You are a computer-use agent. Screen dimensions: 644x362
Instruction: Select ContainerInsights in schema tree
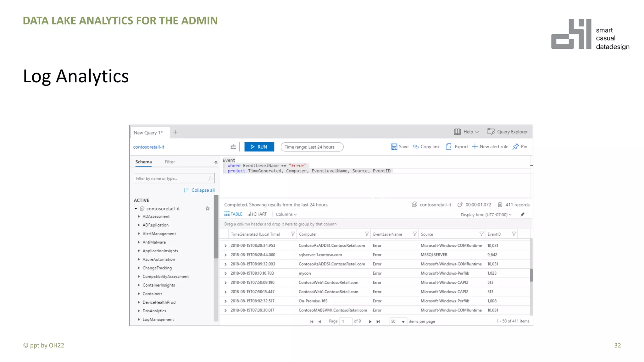[158, 285]
